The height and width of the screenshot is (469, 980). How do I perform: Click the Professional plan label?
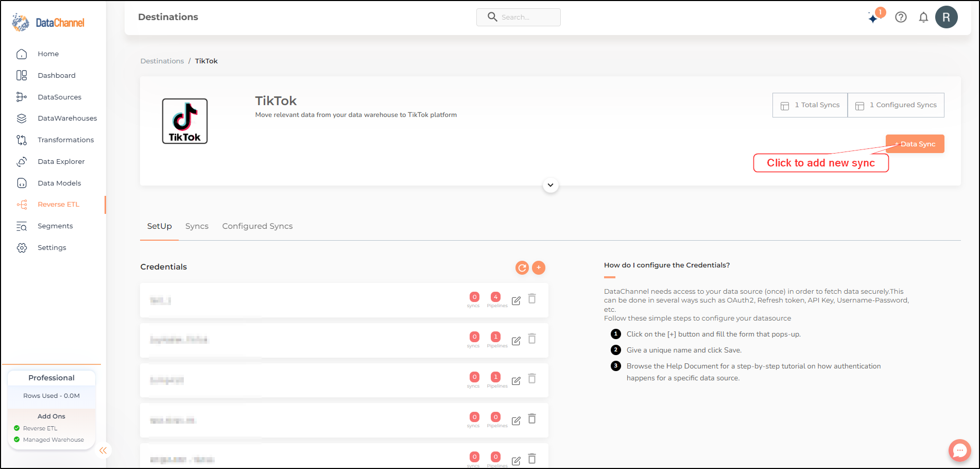[x=51, y=378]
